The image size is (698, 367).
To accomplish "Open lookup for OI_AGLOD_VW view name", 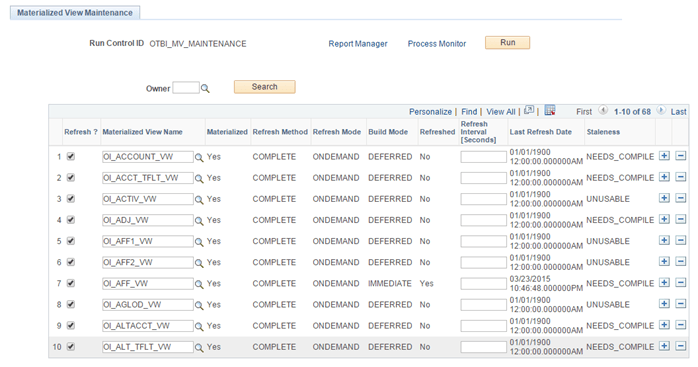I will coord(199,305).
